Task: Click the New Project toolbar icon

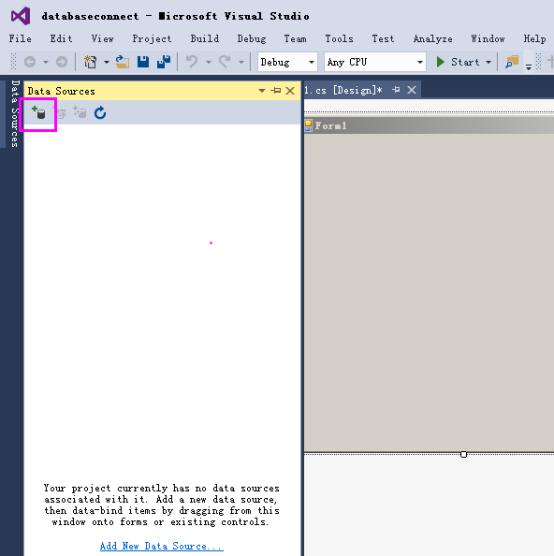Action: pos(90,62)
